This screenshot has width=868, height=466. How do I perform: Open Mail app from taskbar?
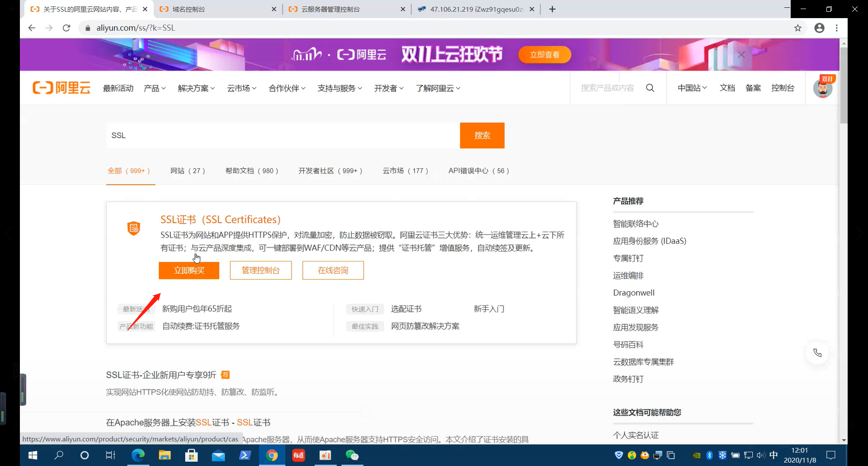click(218, 455)
